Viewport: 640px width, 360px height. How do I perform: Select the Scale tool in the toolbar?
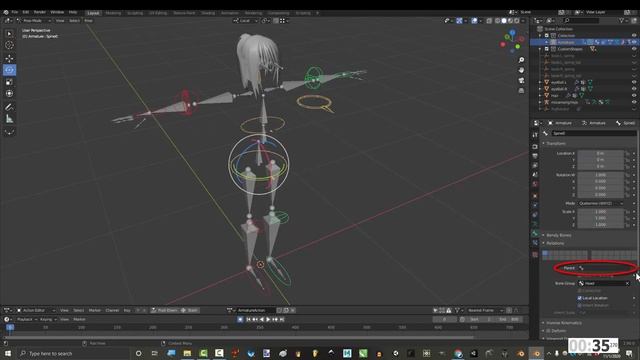click(9, 82)
